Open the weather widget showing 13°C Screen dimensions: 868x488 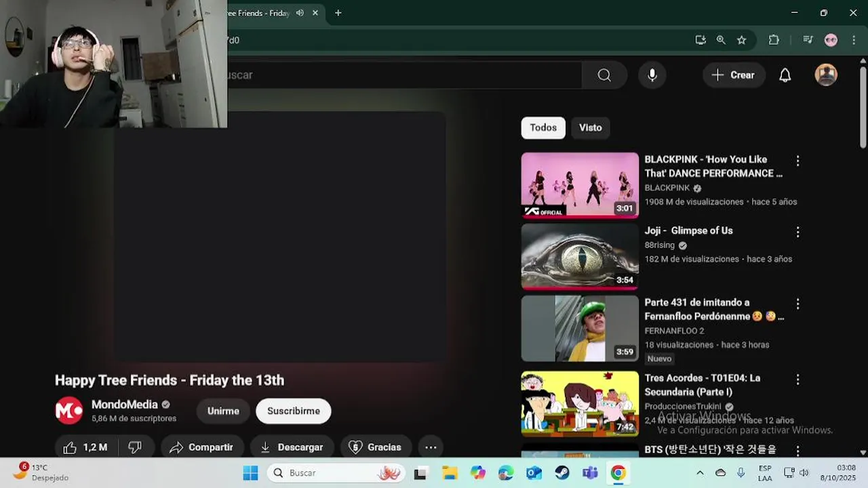click(41, 472)
